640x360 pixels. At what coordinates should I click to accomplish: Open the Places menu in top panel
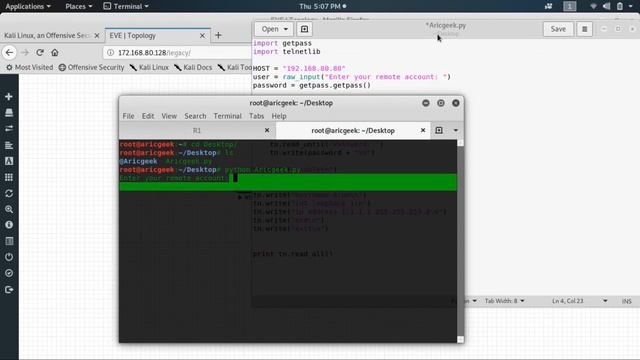click(79, 6)
